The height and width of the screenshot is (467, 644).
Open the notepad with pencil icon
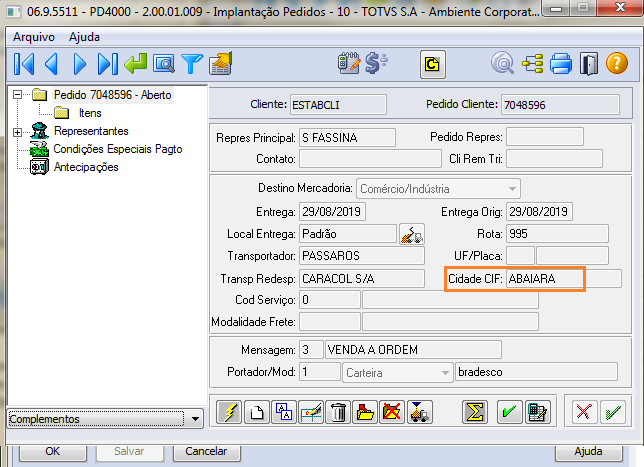[x=349, y=63]
